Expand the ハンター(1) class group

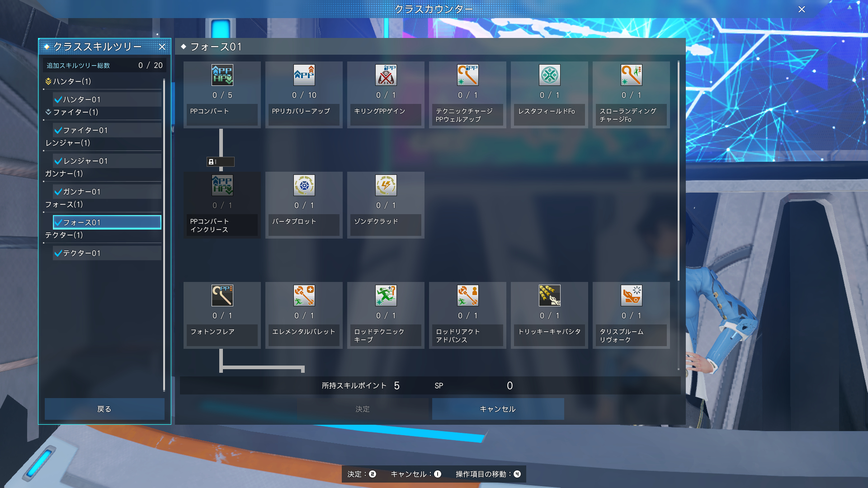[x=102, y=81]
